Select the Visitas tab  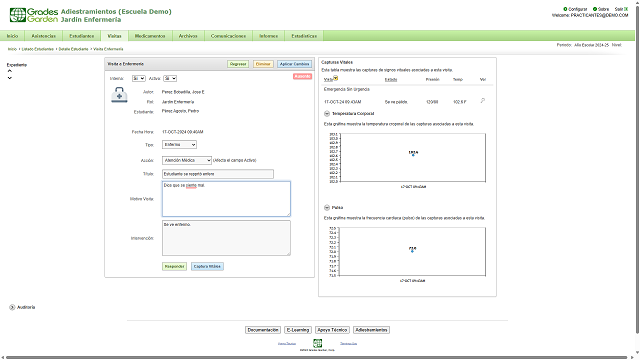click(x=114, y=36)
